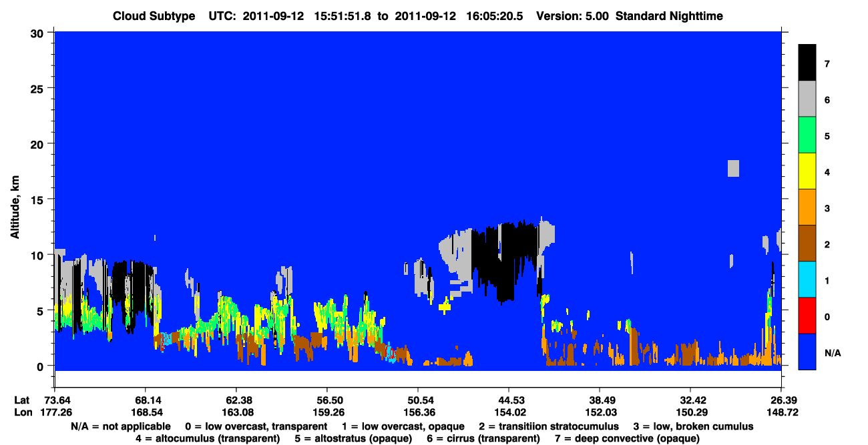Click the black color swatch for class 7
868x445 pixels.
(807, 63)
